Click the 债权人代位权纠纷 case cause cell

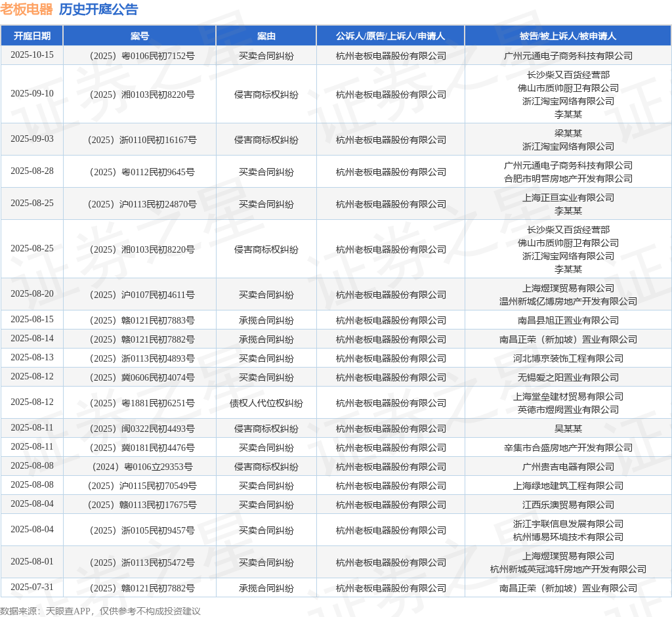coord(266,403)
